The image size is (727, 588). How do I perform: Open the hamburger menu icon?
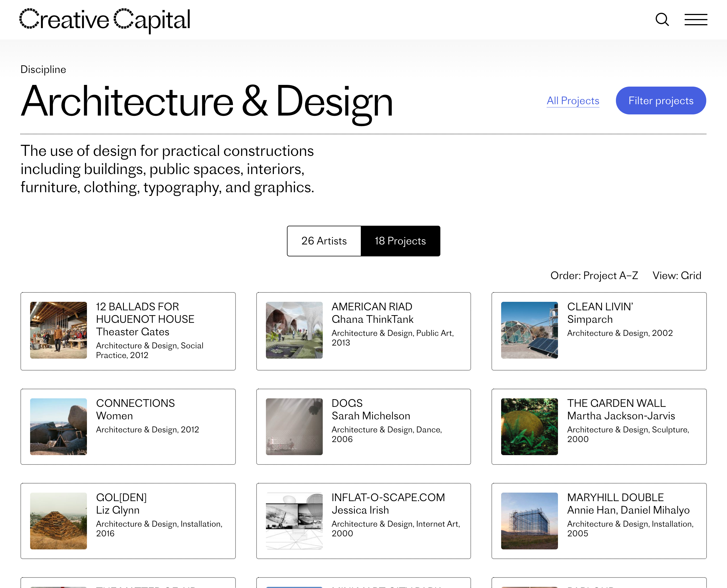(x=695, y=20)
